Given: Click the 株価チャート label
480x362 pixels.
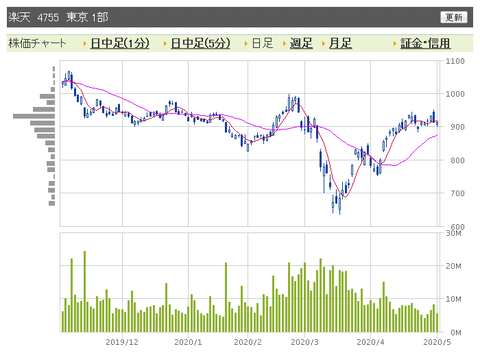Looking at the screenshot, I should tap(37, 43).
